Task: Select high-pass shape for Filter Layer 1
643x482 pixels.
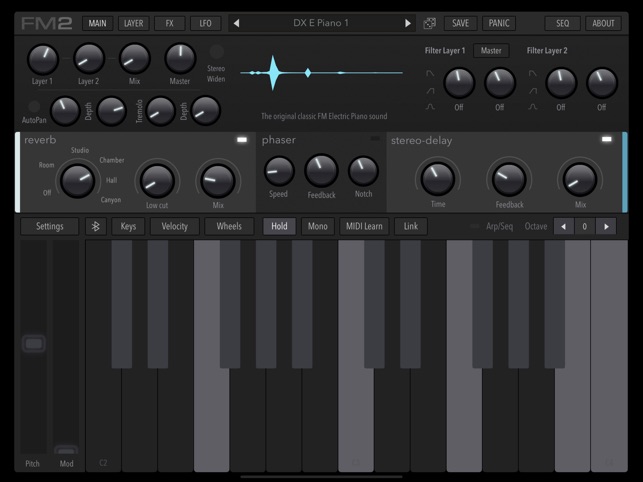Action: coord(430,90)
